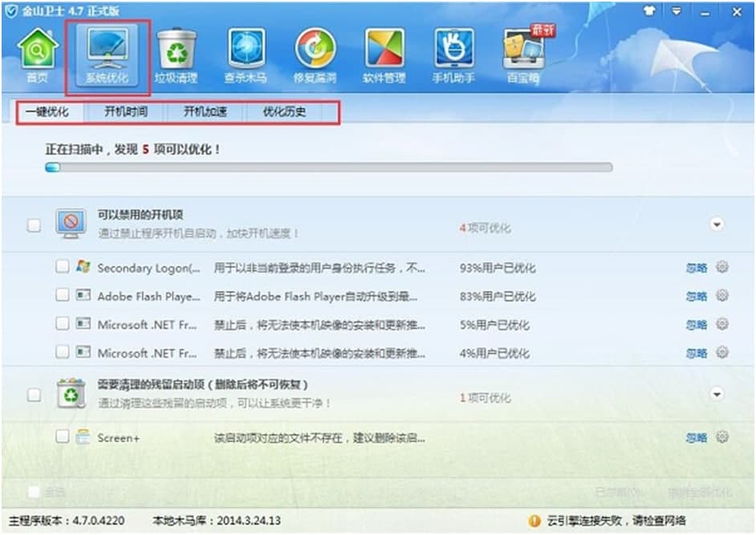This screenshot has width=756, height=535.
Task: Toggle the 全选 select-all checkbox at bottom
Action: 34,492
